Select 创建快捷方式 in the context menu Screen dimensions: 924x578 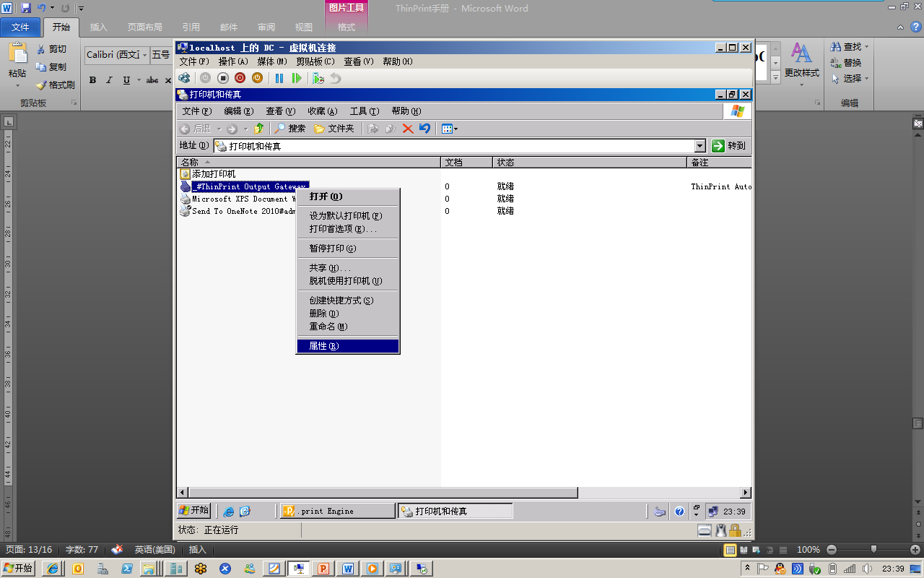tap(348, 301)
